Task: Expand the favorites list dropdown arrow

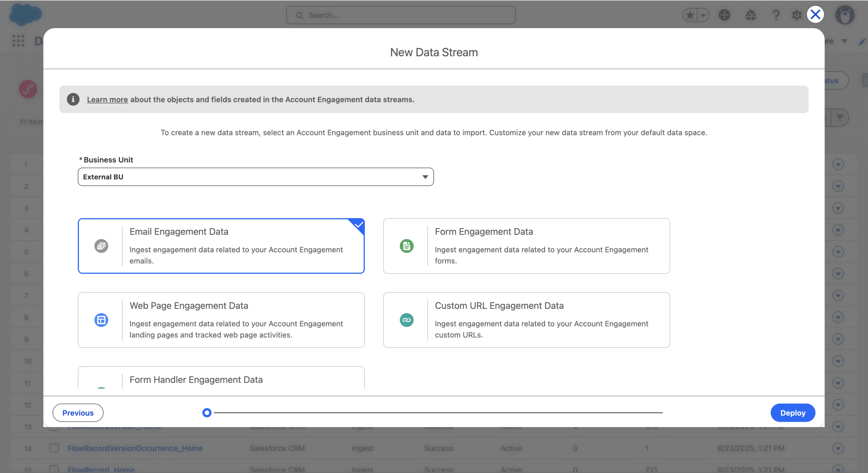Action: click(x=703, y=15)
